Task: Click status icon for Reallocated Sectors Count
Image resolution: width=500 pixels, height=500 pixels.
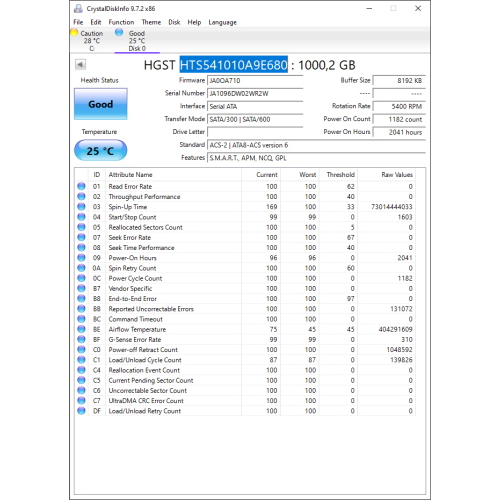Action: (x=81, y=227)
